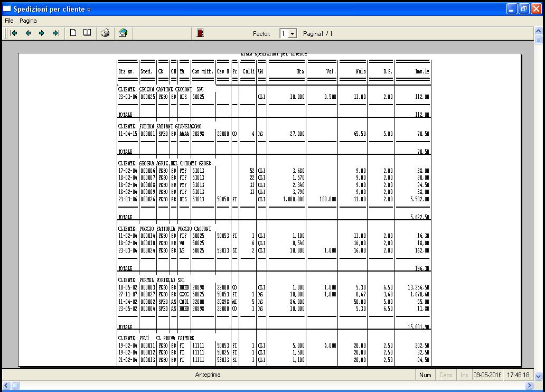Click quantity 1.000.000 in shipment 000026 row

pos(293,199)
